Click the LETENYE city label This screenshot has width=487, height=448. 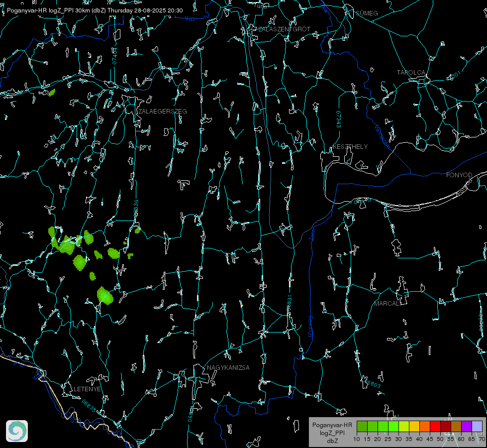click(87, 389)
